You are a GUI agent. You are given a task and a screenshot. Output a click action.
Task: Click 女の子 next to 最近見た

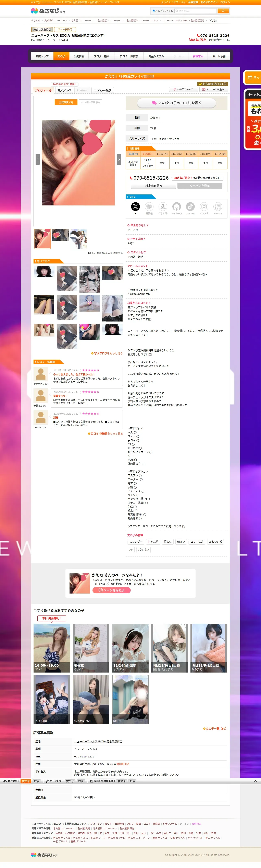[26, 781]
